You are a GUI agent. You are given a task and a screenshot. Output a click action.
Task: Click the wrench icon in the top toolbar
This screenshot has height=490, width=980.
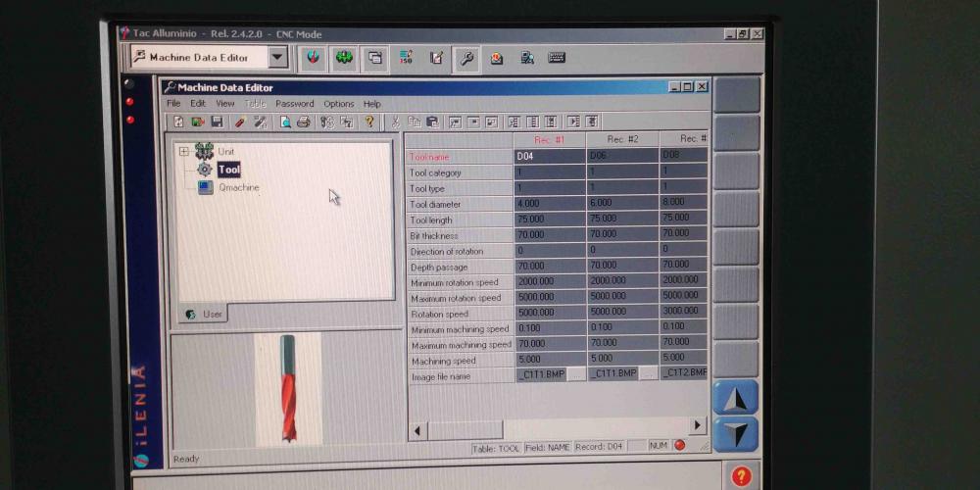(x=467, y=58)
